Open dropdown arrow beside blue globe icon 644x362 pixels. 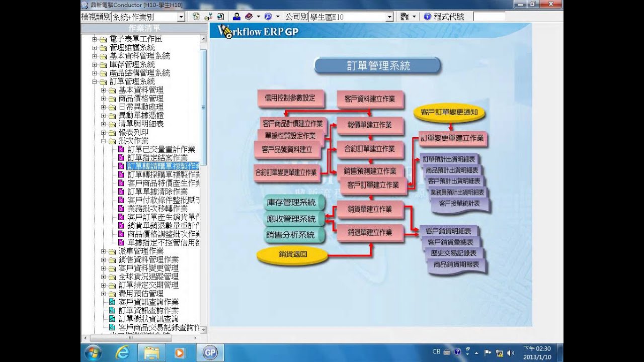pyautogui.click(x=277, y=17)
